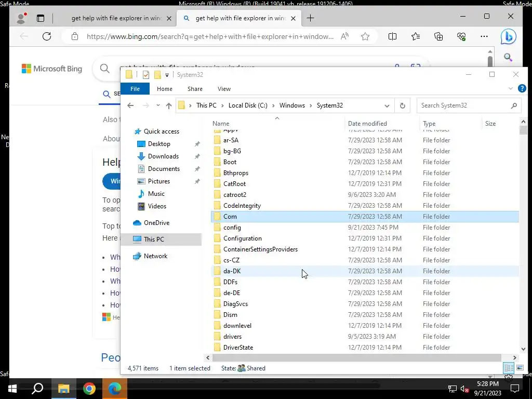Image resolution: width=532 pixels, height=399 pixels.
Task: Go back in File Explorer
Action: coord(130,105)
